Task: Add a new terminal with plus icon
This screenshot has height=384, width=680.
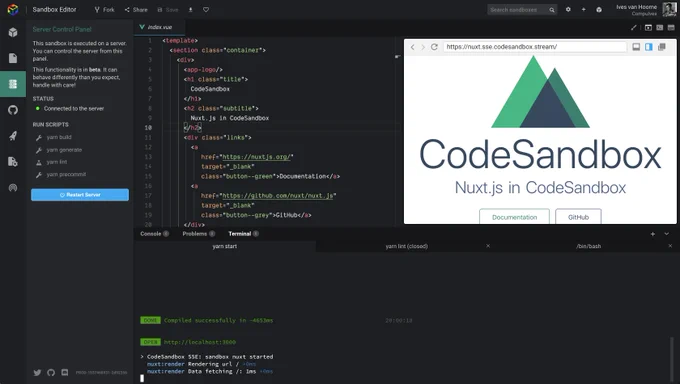Action: [x=653, y=234]
